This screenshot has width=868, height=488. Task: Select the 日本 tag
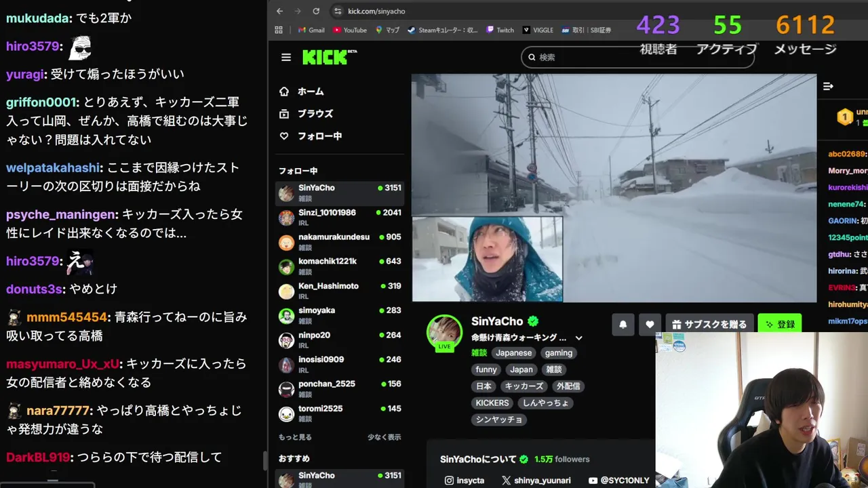(x=484, y=386)
